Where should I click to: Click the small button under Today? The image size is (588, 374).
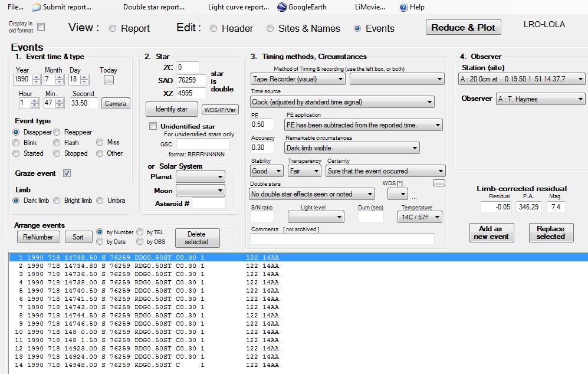pos(109,80)
